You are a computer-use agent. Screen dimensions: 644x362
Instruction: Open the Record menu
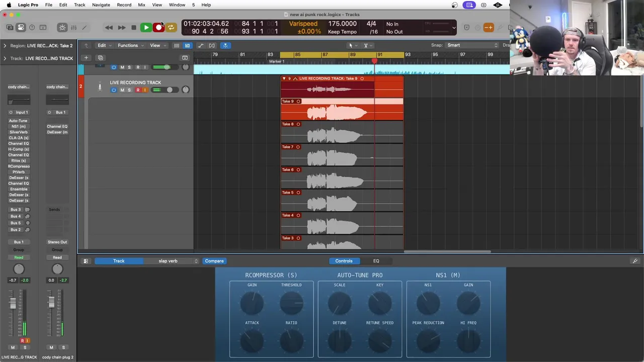[x=124, y=5]
